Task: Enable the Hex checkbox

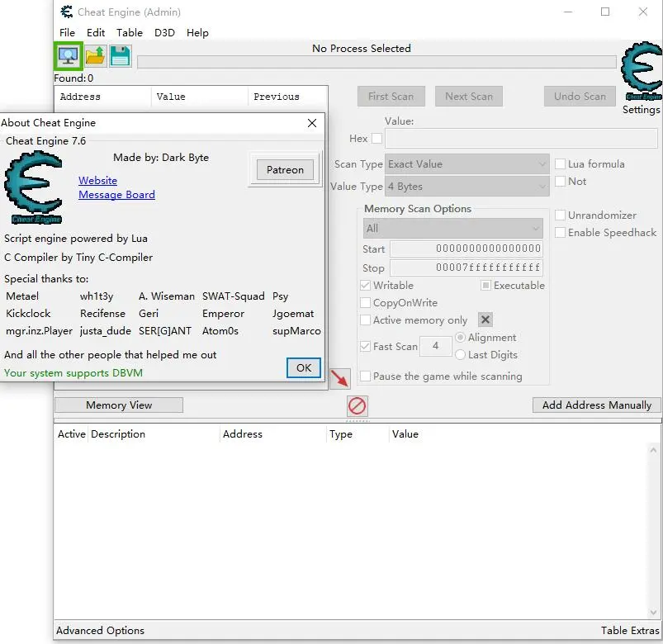Action: (x=376, y=139)
